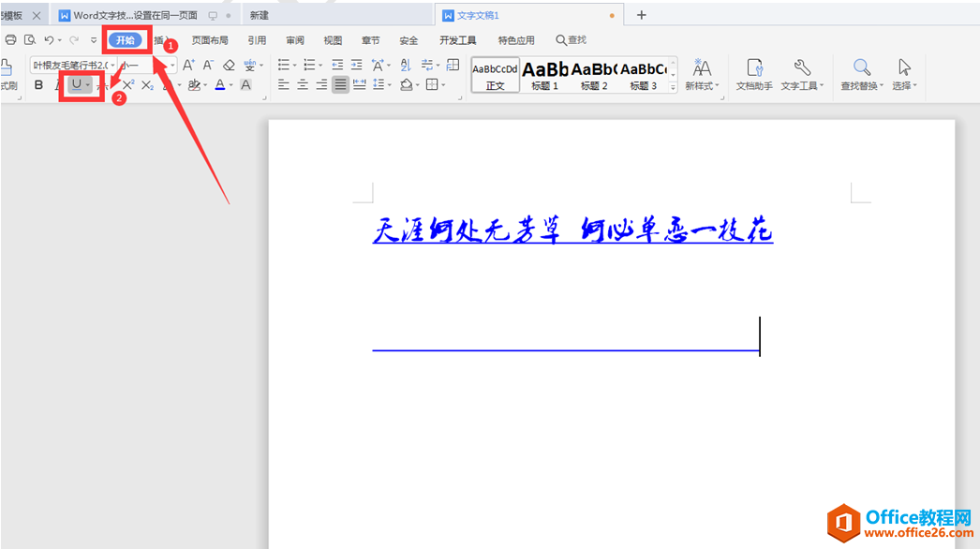Image resolution: width=980 pixels, height=549 pixels.
Task: Open the 查找替换 dropdown
Action: [x=861, y=74]
